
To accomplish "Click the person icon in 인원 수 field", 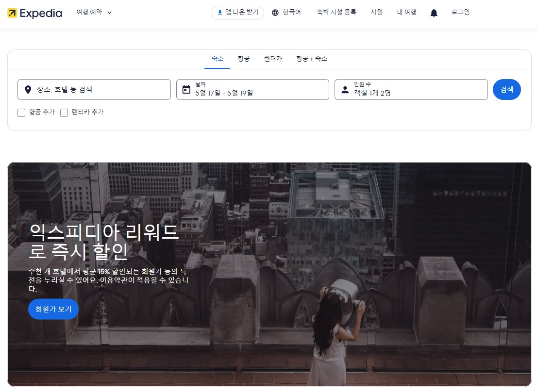I will (345, 89).
